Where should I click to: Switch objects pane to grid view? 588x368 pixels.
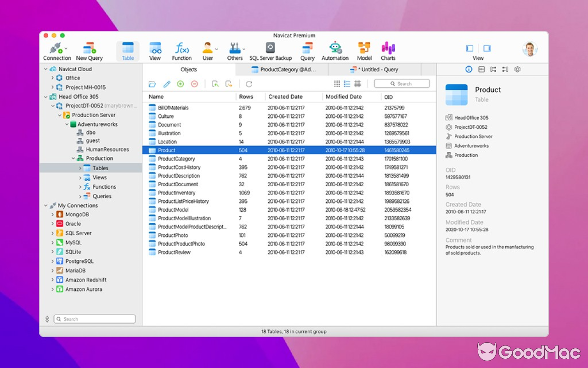tap(337, 83)
